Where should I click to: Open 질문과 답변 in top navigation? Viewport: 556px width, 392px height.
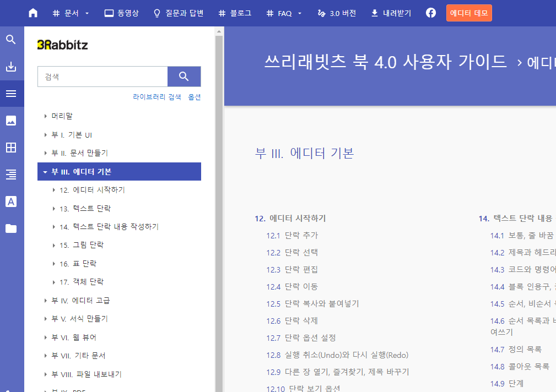click(x=179, y=13)
